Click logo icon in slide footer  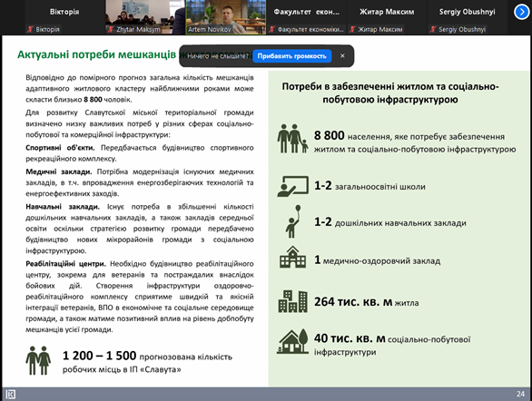(11, 395)
